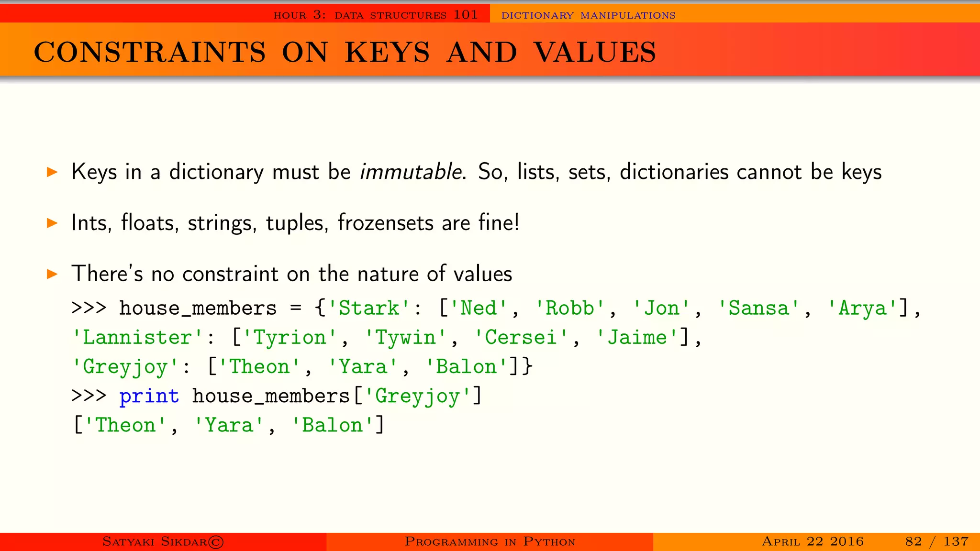980x551 pixels.
Task: Click the '>>>' prompt before print
Action: click(89, 396)
